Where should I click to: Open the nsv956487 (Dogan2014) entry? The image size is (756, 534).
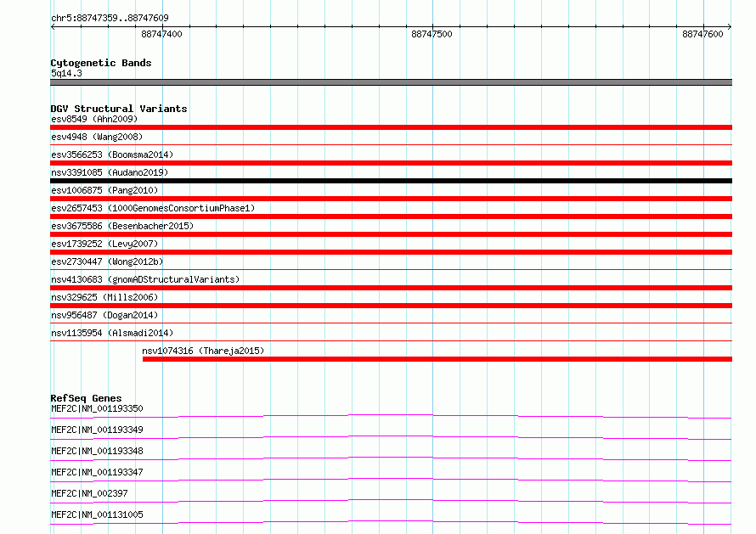(104, 315)
